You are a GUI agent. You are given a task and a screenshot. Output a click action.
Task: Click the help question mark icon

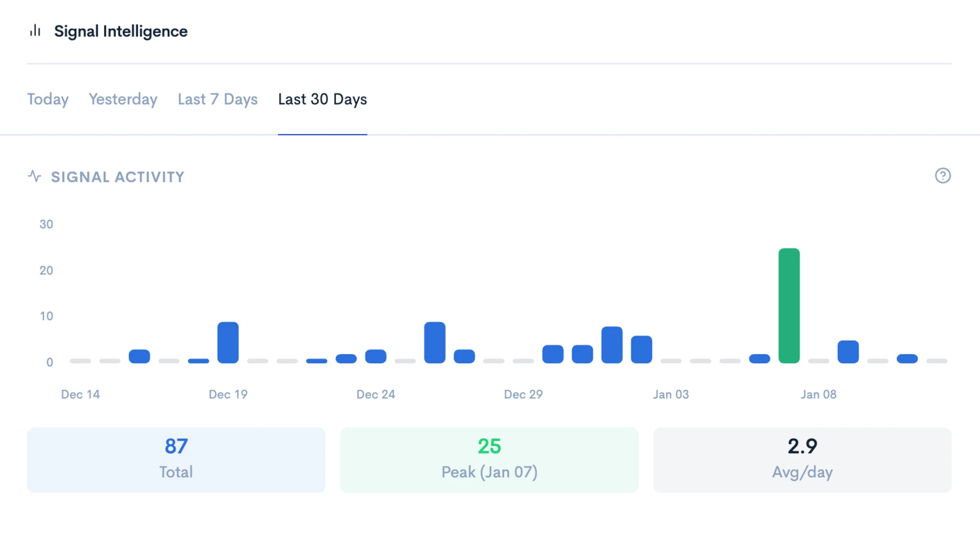pyautogui.click(x=943, y=176)
